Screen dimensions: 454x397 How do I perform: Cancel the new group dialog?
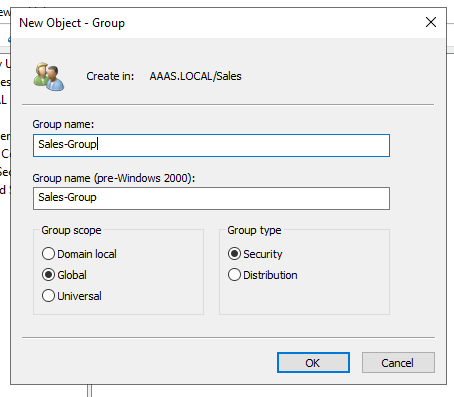click(x=398, y=363)
